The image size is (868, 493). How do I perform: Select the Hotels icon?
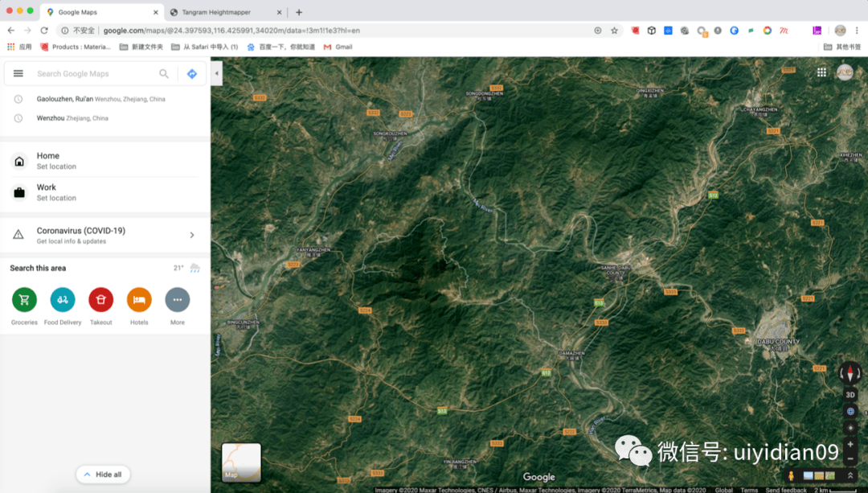pyautogui.click(x=138, y=299)
